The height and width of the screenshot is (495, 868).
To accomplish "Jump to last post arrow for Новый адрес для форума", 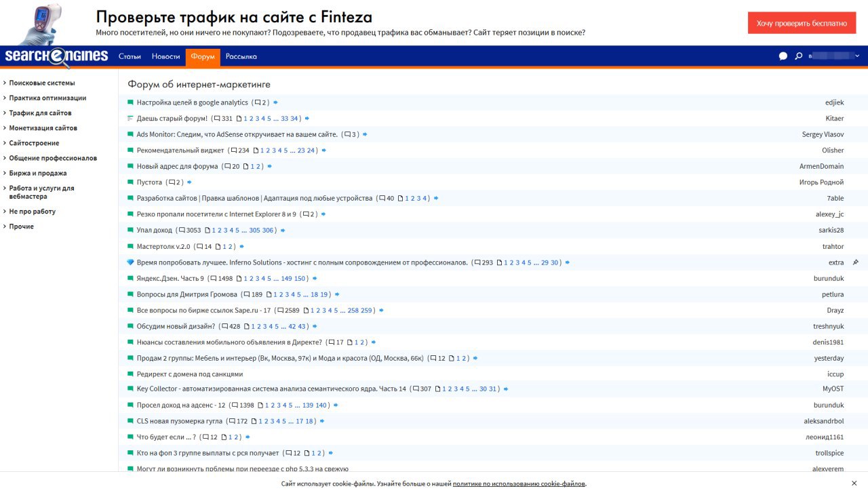I will 269,166.
